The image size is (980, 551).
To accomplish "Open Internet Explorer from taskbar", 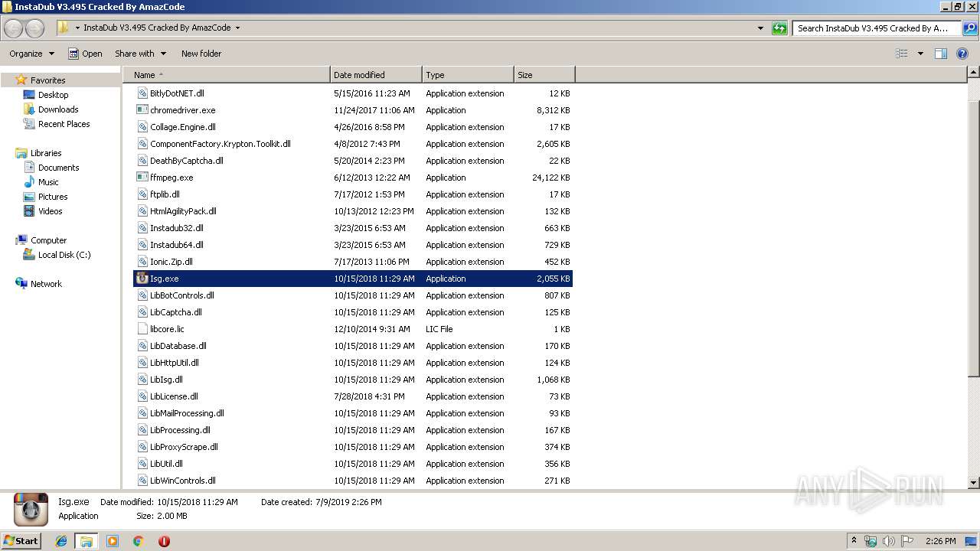I will 61,541.
